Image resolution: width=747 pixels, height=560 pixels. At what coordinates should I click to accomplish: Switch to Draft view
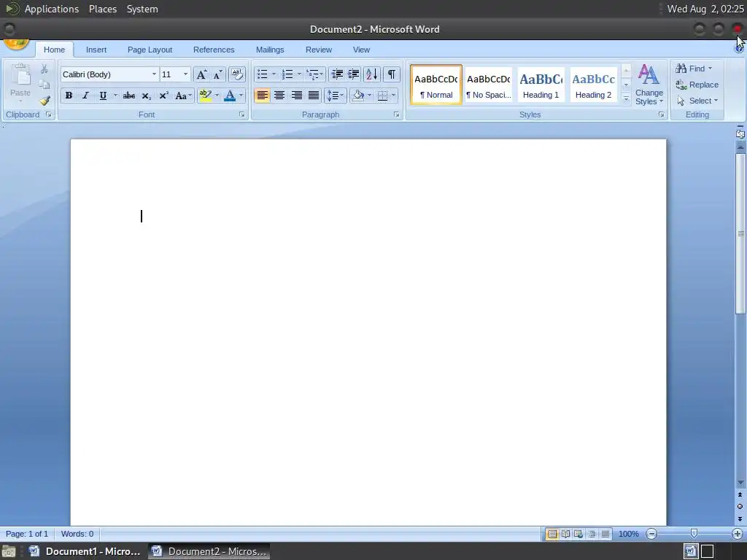605,534
